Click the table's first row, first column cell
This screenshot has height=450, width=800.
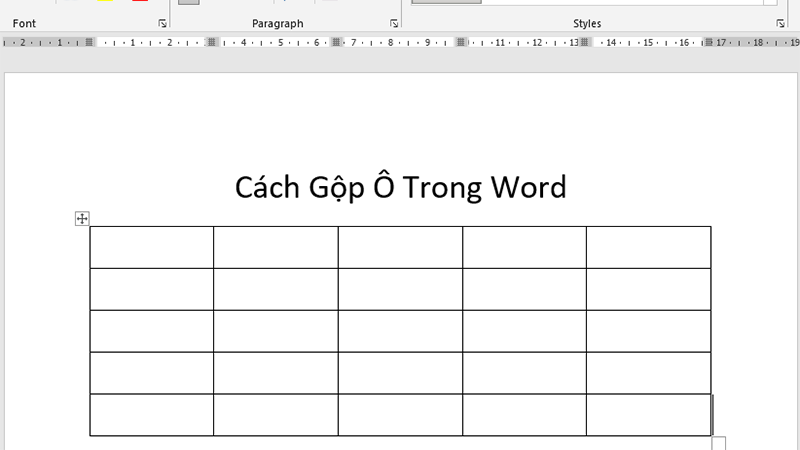pos(152,247)
